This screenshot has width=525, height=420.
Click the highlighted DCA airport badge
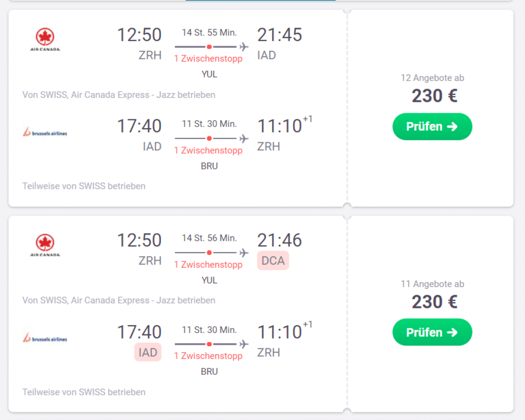tap(273, 261)
